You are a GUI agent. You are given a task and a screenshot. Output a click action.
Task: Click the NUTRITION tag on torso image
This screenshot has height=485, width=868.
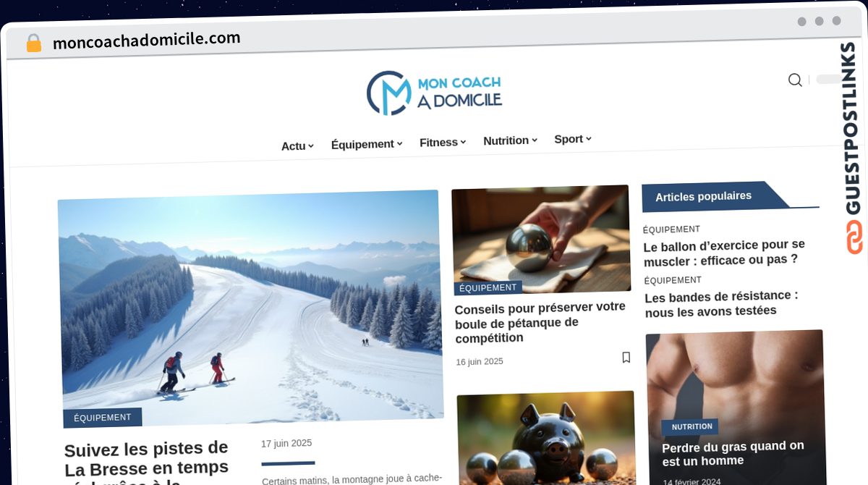(x=692, y=426)
